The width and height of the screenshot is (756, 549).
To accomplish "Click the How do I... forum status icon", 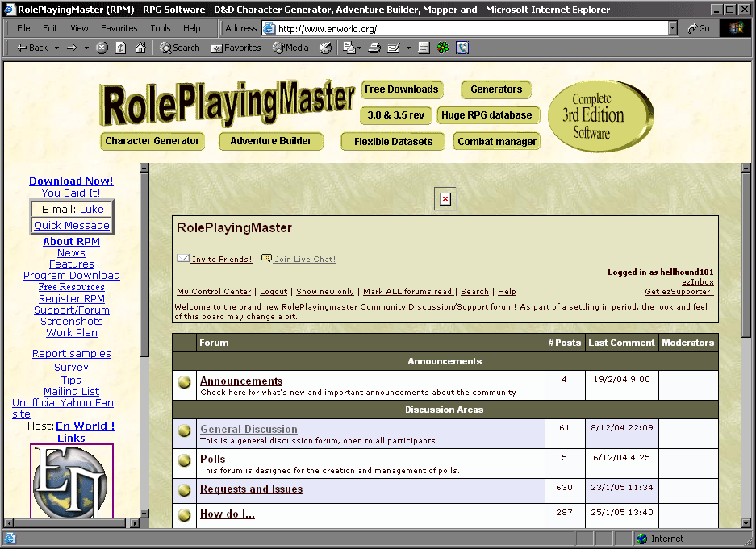I will 184,515.
